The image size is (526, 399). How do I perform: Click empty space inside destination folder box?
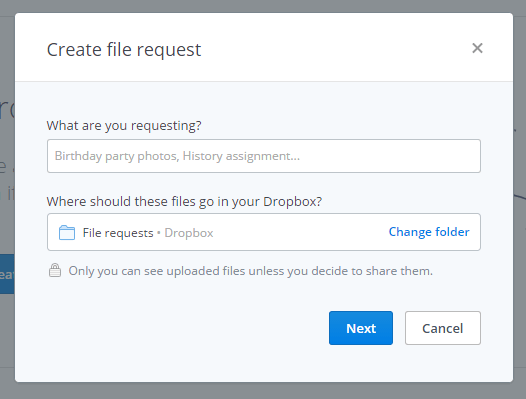[x=301, y=232]
